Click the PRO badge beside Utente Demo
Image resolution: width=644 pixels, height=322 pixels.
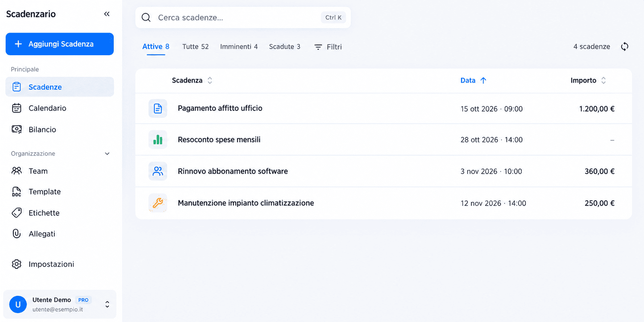[x=83, y=300]
